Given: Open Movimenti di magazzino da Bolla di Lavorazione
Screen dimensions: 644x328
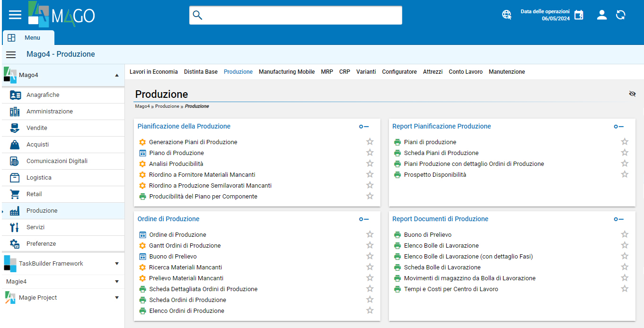Looking at the screenshot, I should pos(470,278).
